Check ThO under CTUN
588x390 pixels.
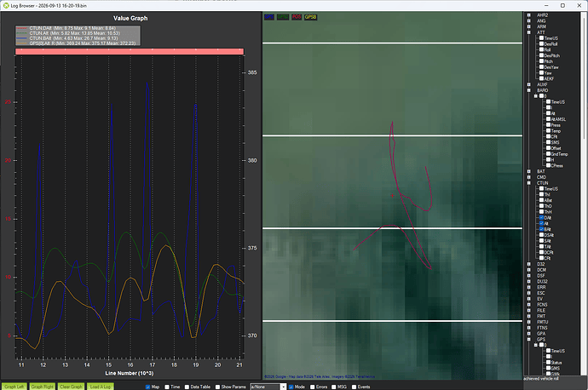coord(541,206)
